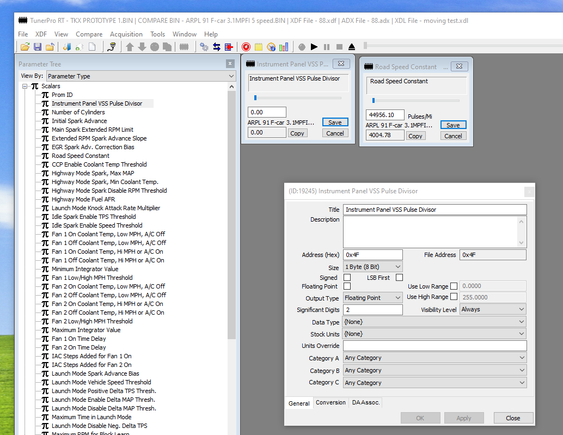Toggle the Floating Point checkbox

click(x=347, y=286)
